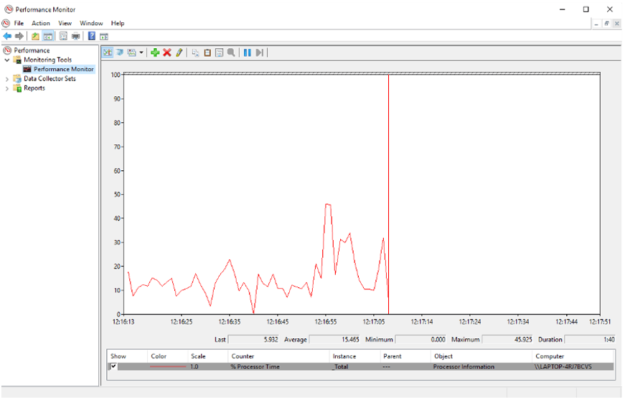Freeze the display with the pause icon
625x400 pixels.
pyautogui.click(x=248, y=53)
